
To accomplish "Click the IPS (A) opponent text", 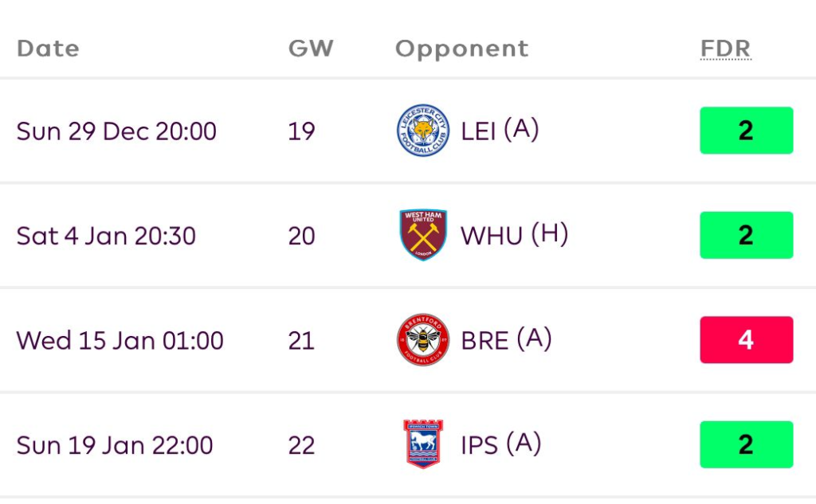I will tap(500, 444).
